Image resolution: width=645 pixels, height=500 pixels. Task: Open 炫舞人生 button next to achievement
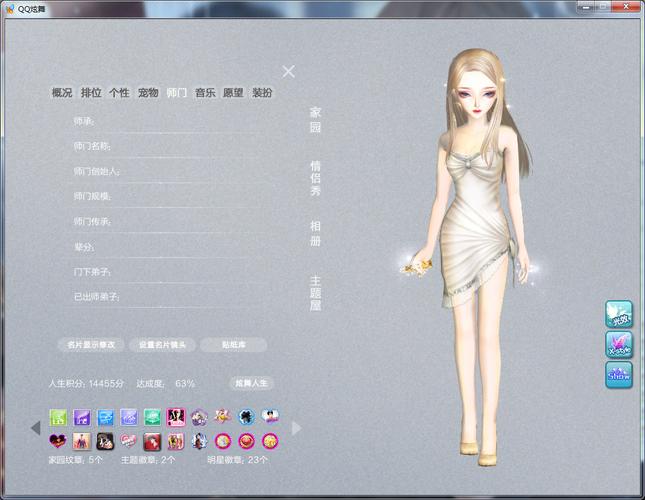tap(251, 383)
